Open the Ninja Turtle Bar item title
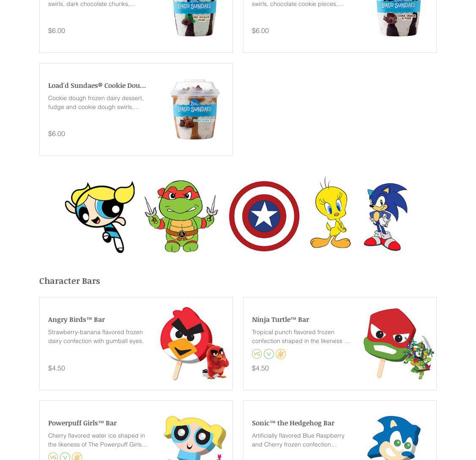 coord(281,319)
